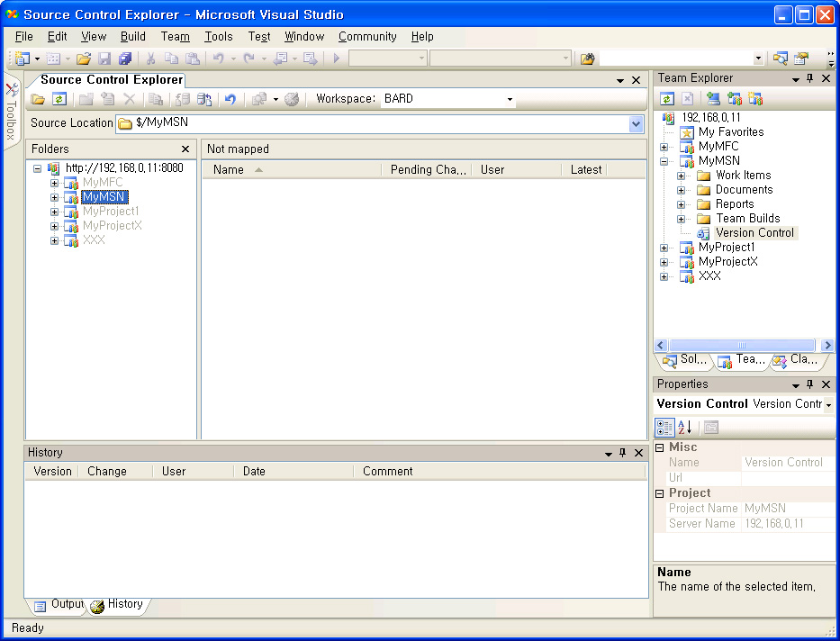Click the New Project toolbar icon
Image resolution: width=840 pixels, height=641 pixels.
[22, 59]
